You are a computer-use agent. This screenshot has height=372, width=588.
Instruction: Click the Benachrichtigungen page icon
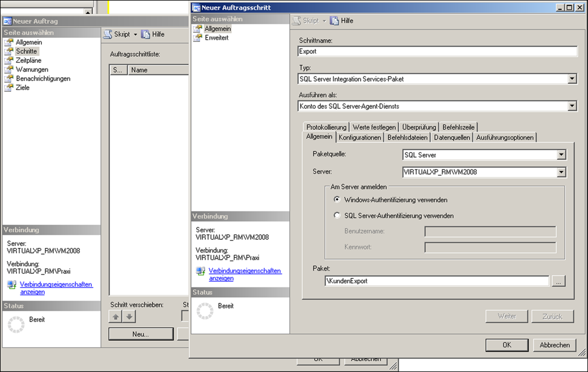[9, 79]
